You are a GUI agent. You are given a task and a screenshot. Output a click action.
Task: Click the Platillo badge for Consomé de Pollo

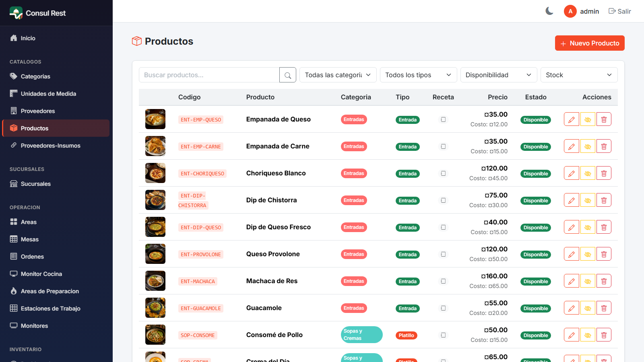[407, 335]
